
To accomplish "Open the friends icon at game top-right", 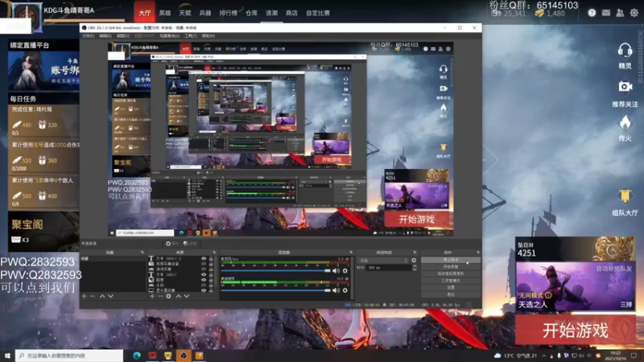I will tap(620, 13).
